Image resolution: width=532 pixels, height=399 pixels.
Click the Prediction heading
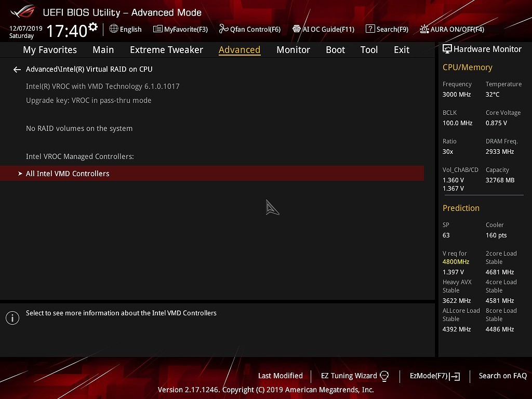(461, 208)
